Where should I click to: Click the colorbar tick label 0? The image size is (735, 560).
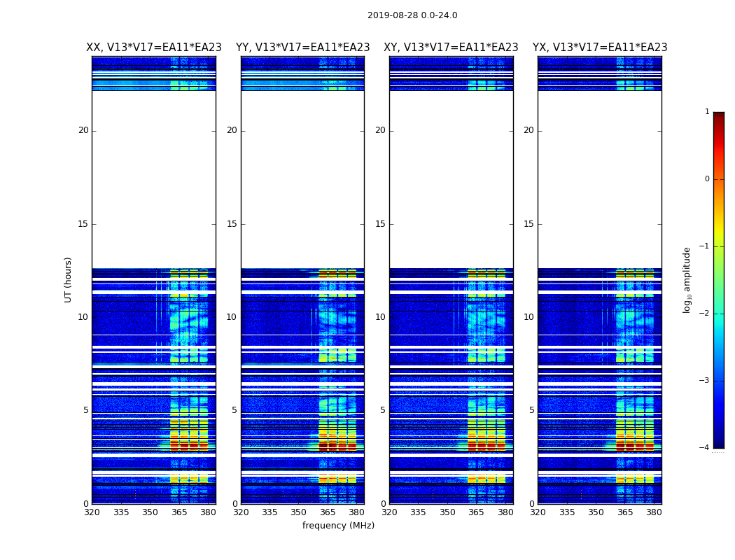click(x=706, y=179)
